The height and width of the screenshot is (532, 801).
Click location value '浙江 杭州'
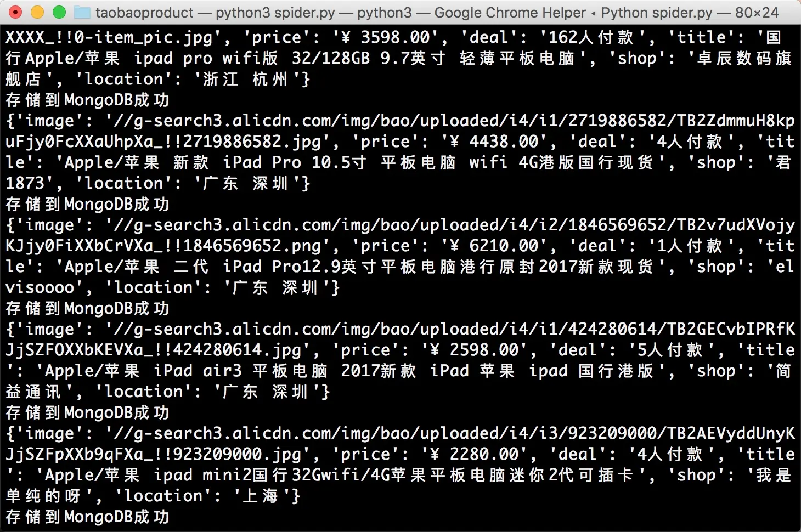click(245, 79)
